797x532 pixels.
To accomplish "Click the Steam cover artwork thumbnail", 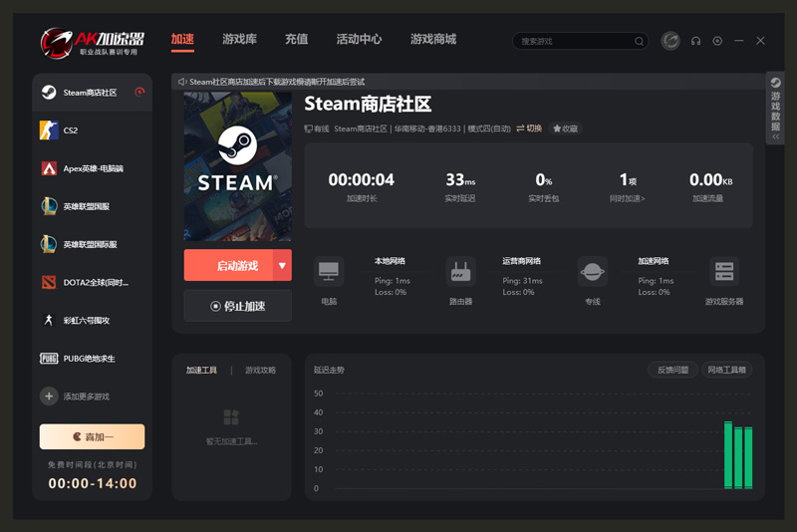I will point(238,166).
